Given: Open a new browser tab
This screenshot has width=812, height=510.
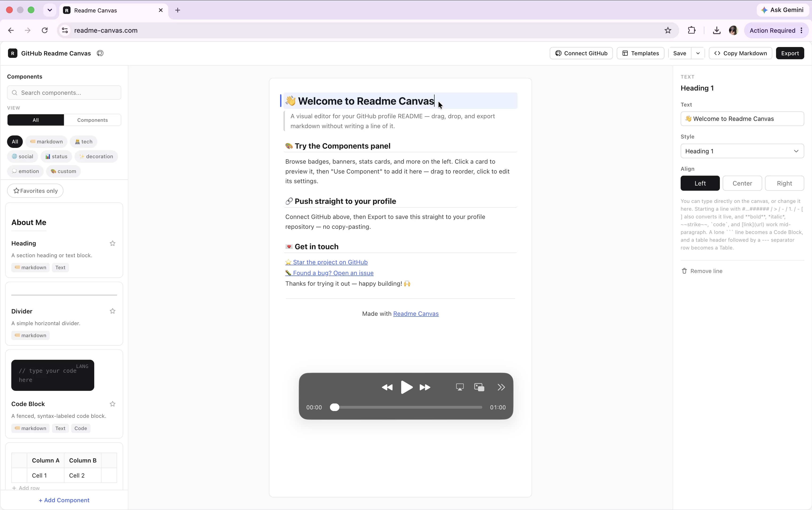Looking at the screenshot, I should (178, 10).
